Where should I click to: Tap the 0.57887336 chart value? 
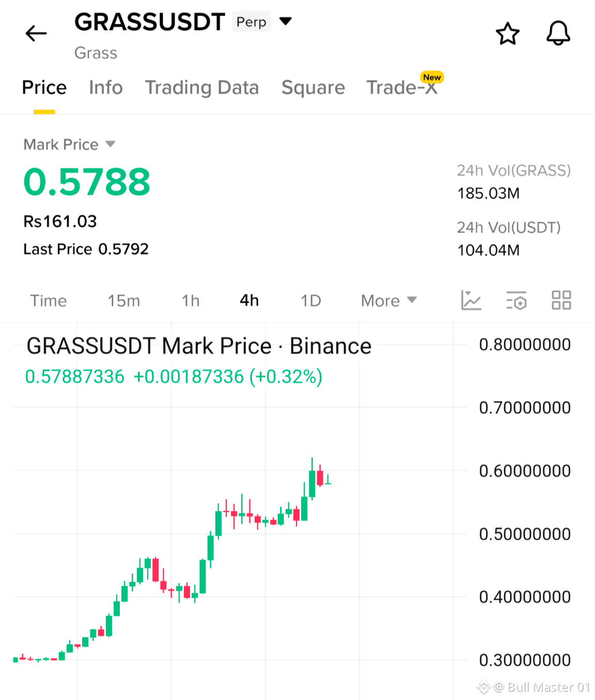[75, 377]
